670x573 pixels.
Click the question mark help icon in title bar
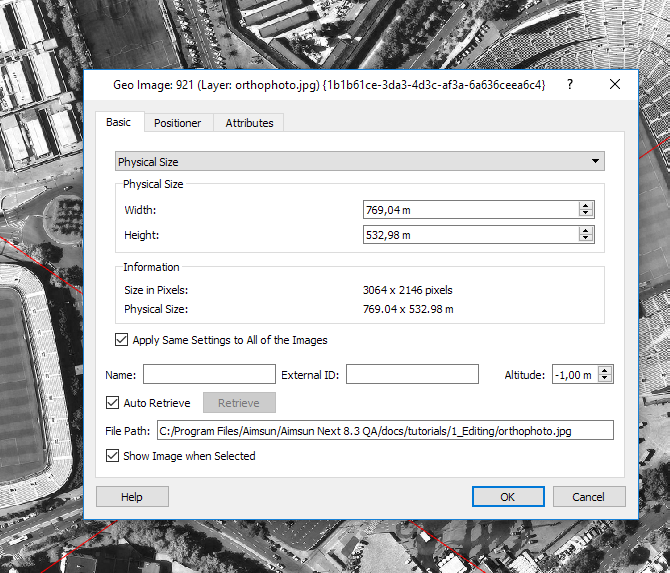coord(570,85)
